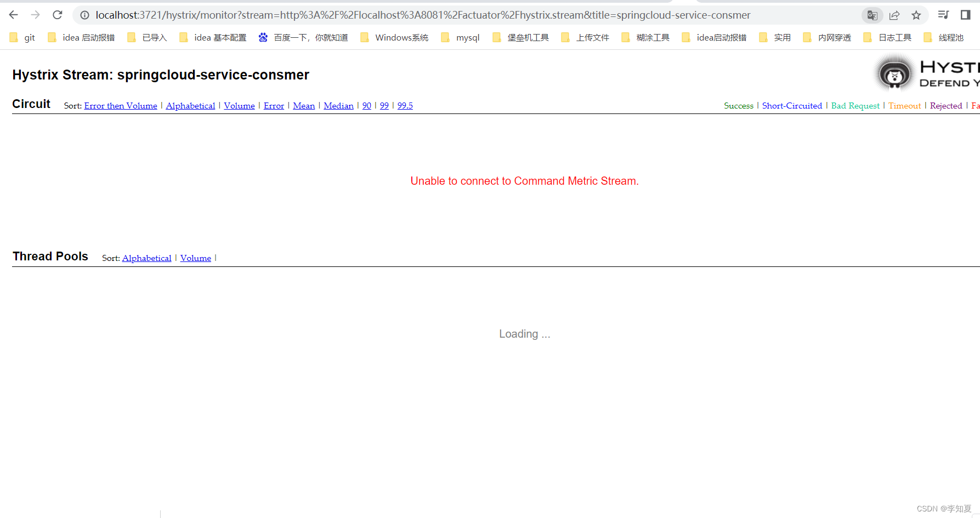This screenshot has width=980, height=518.
Task: Open the git bookmark folder
Action: (22, 37)
